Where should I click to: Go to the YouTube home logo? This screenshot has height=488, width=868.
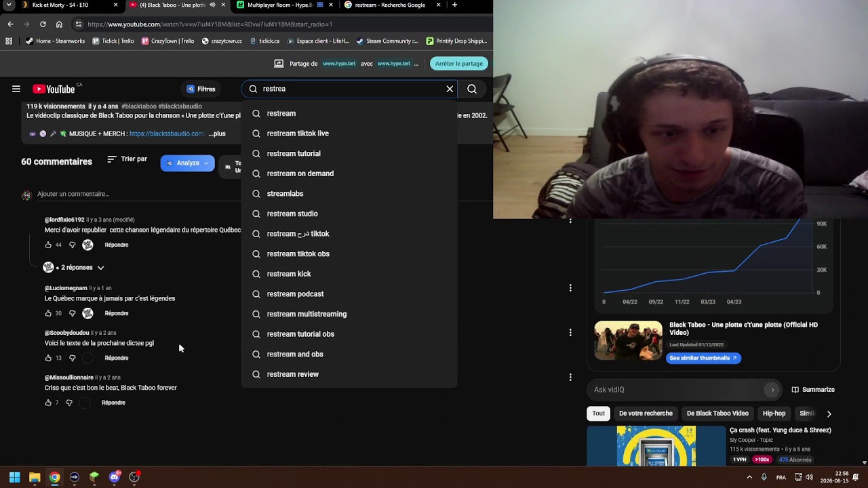tap(54, 89)
